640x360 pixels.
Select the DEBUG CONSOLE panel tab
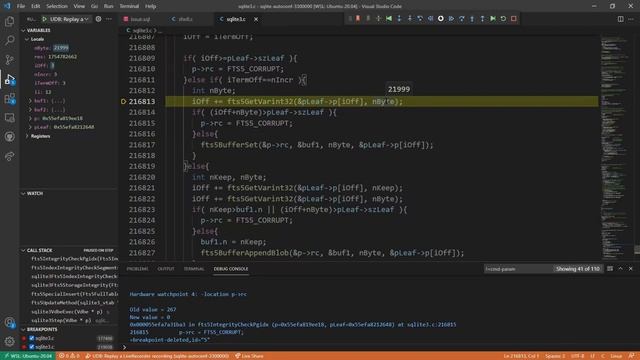(231, 269)
